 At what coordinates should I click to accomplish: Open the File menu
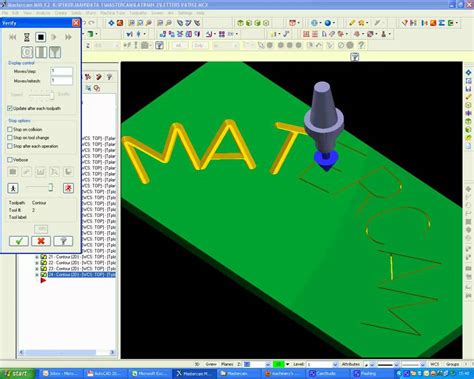coord(5,13)
